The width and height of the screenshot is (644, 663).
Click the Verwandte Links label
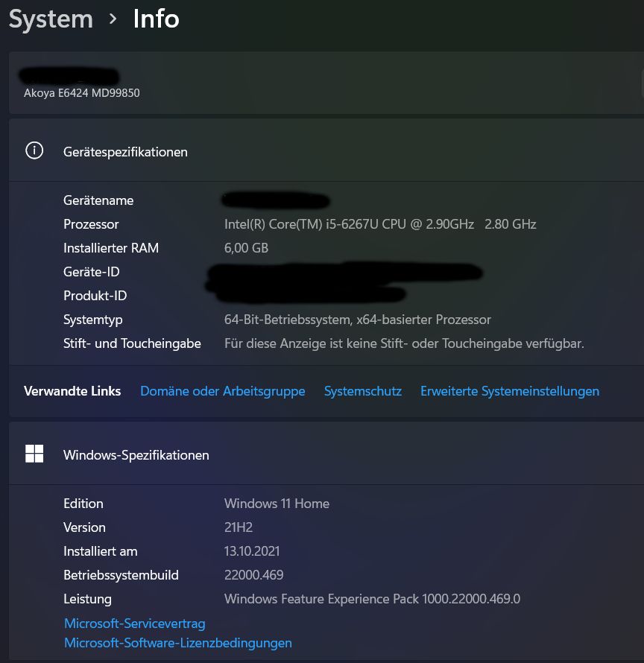pyautogui.click(x=72, y=390)
